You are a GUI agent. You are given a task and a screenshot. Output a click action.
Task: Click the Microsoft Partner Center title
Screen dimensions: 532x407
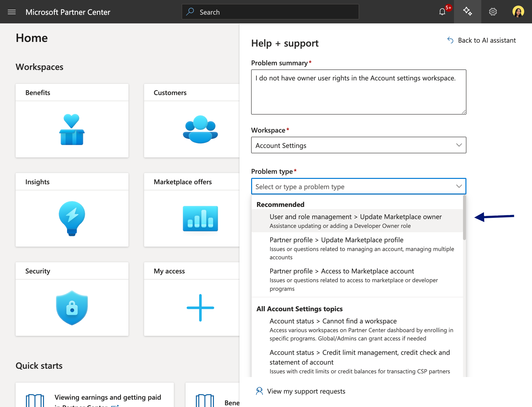[68, 12]
